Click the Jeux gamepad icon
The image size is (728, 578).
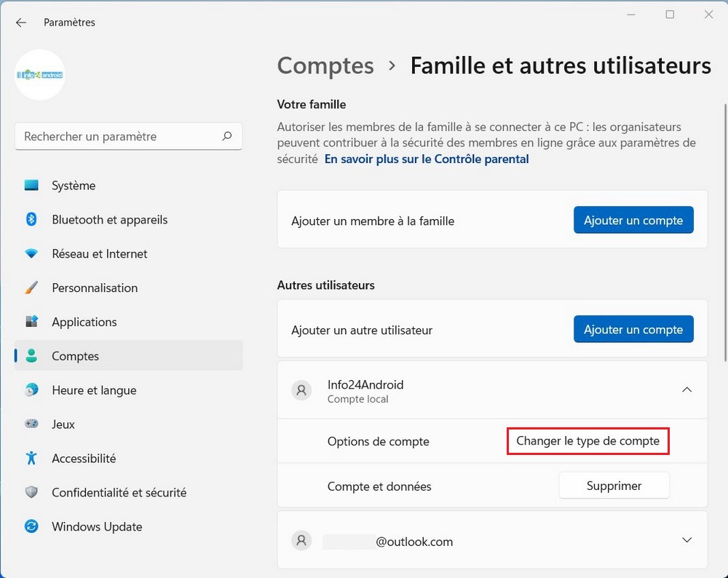(x=31, y=424)
